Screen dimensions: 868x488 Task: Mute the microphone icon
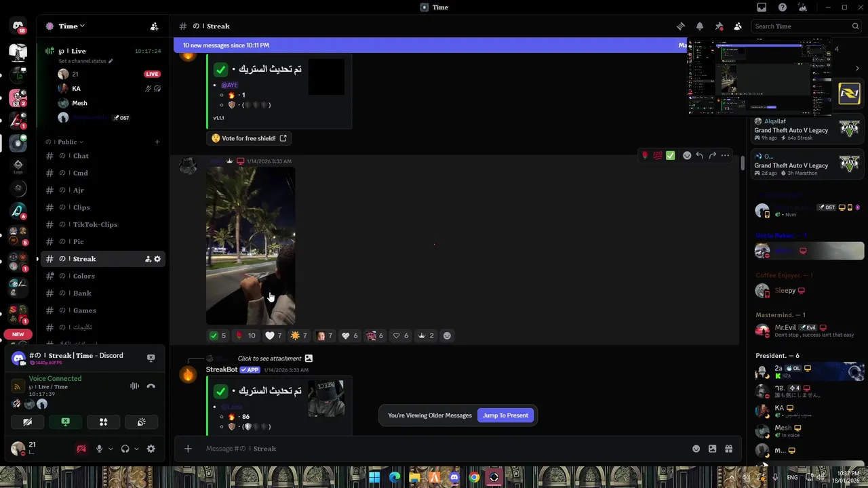click(99, 449)
